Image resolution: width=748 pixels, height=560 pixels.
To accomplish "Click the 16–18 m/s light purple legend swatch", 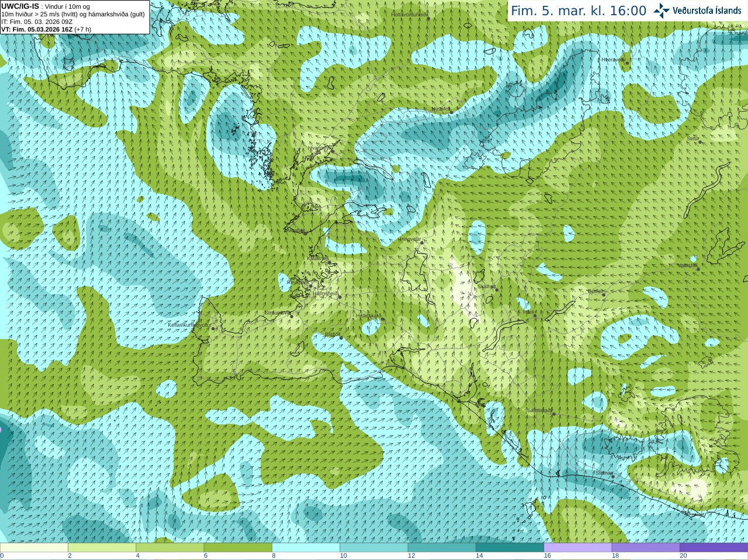I will 577,548.
